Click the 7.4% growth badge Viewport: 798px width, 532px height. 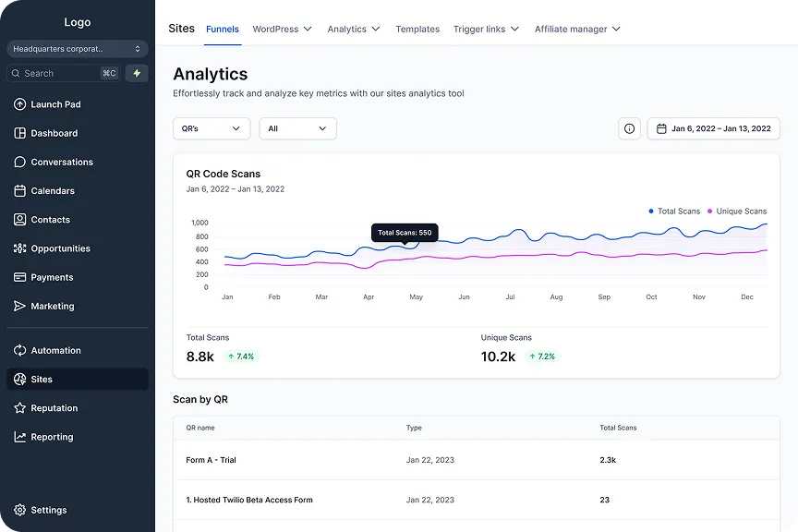coord(241,357)
